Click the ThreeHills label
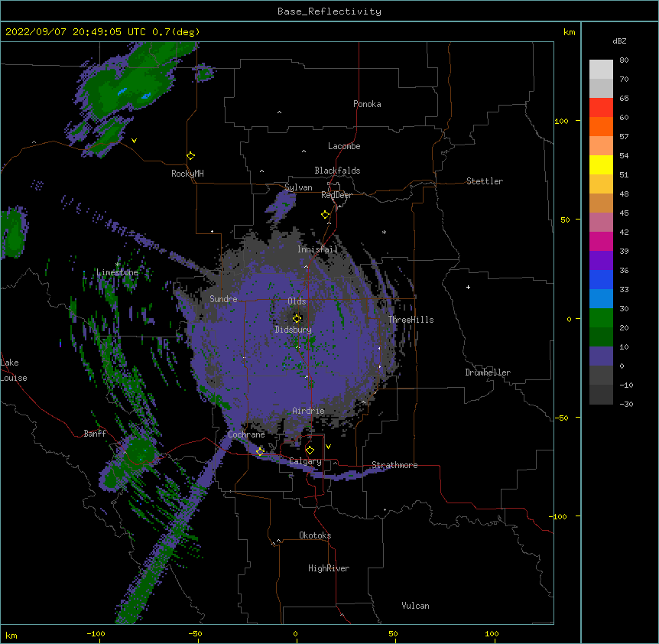The width and height of the screenshot is (659, 644). point(411,320)
